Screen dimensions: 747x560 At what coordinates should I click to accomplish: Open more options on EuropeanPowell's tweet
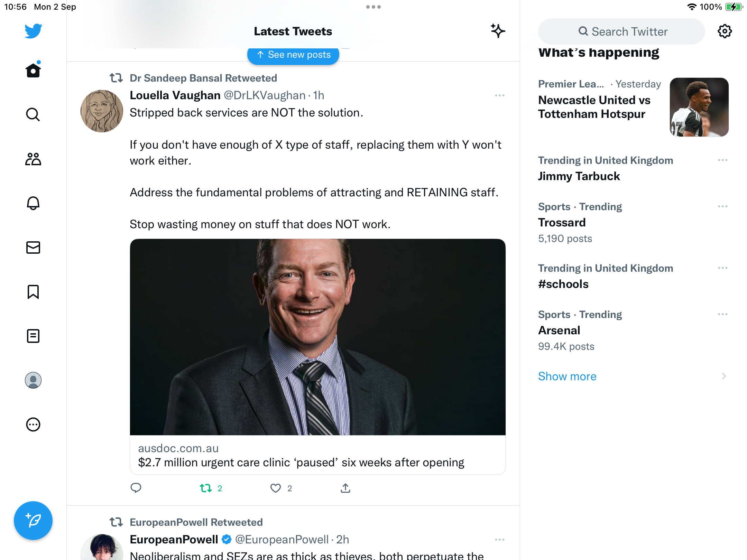(500, 540)
